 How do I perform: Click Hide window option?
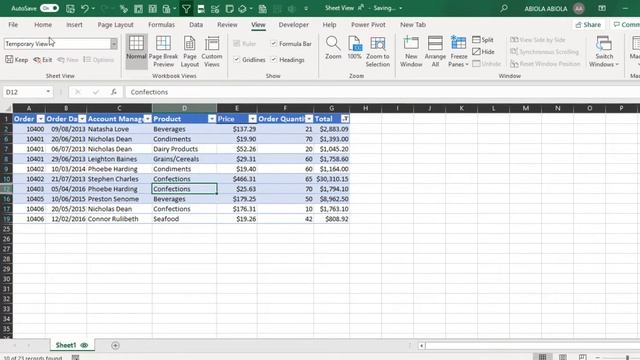483,51
